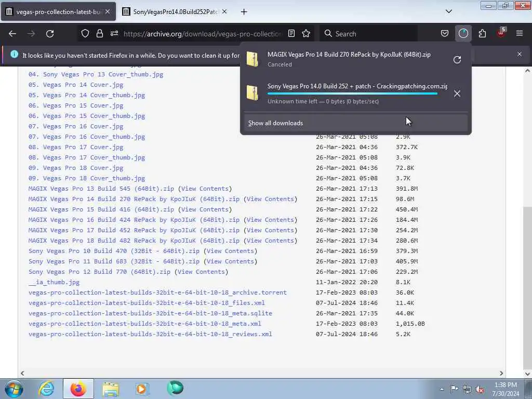532x399 pixels.
Task: Open a new tab with plus button
Action: coord(244,12)
